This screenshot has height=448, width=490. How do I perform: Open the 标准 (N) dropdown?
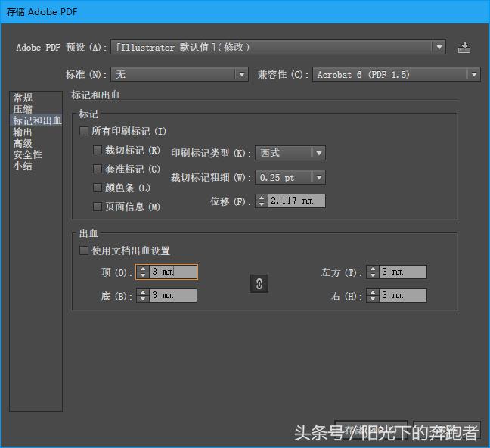(x=180, y=74)
